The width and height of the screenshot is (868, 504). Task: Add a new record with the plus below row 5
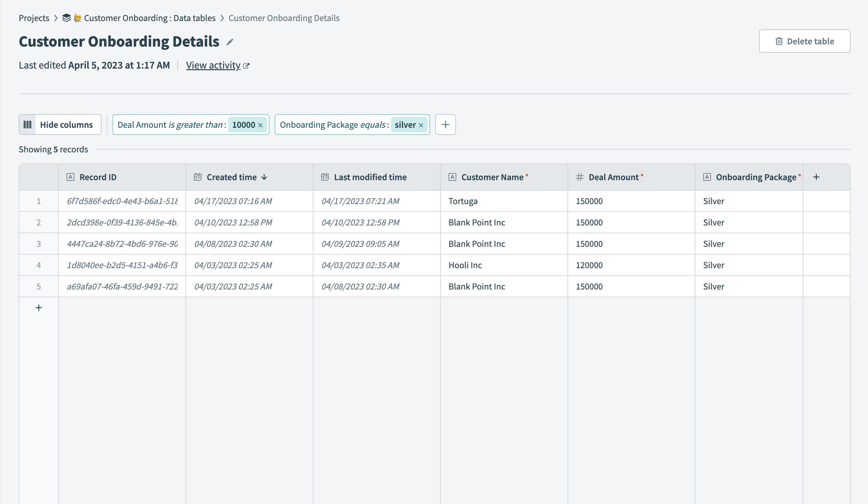38,308
